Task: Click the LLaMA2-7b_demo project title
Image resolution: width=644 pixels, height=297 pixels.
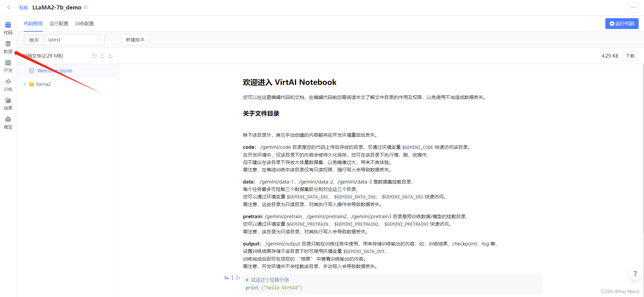Action: point(57,7)
